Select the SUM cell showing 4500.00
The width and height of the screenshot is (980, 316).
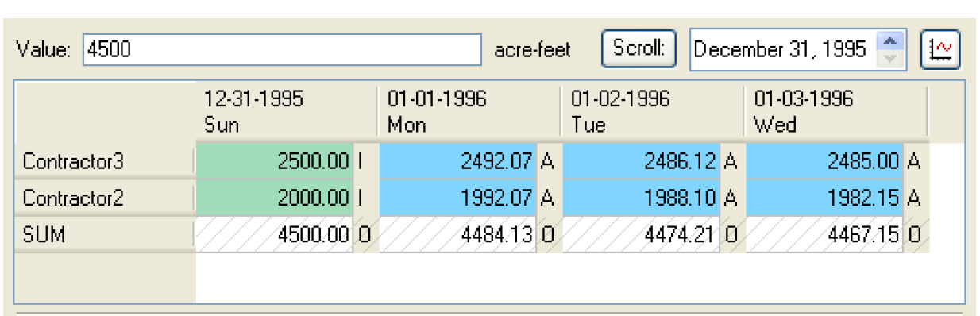(275, 235)
